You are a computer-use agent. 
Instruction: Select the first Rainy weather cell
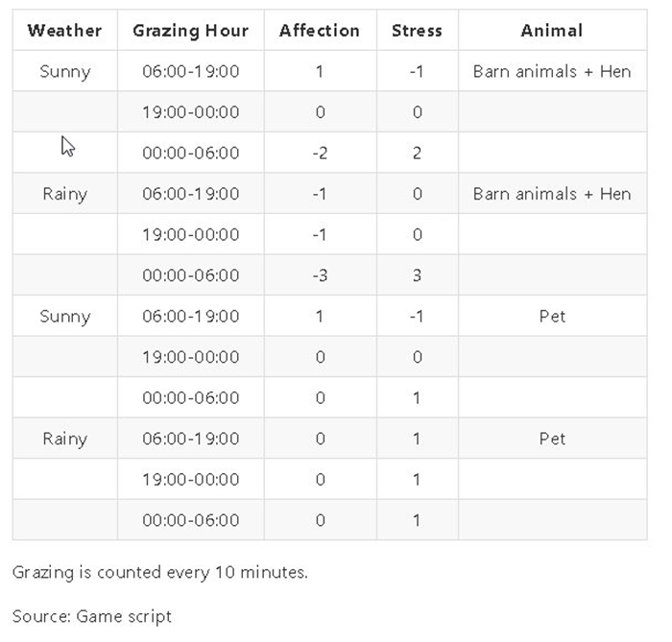64,194
